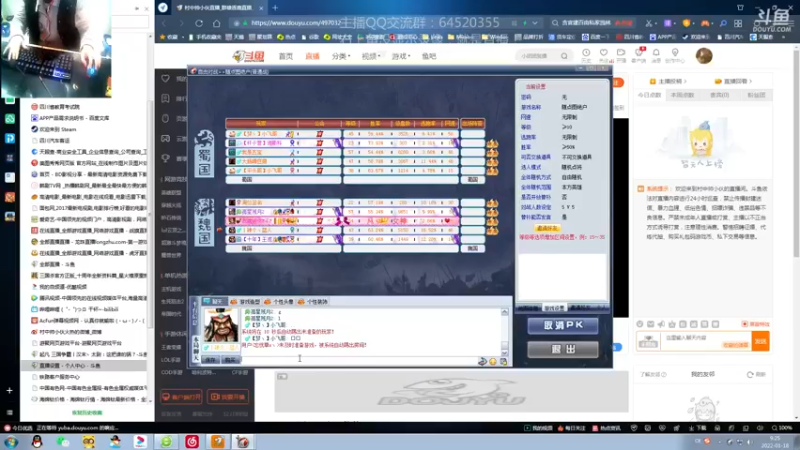Expand the 游戏 dropdown in Douyu nav
800x450 pixels.
[x=401, y=56]
